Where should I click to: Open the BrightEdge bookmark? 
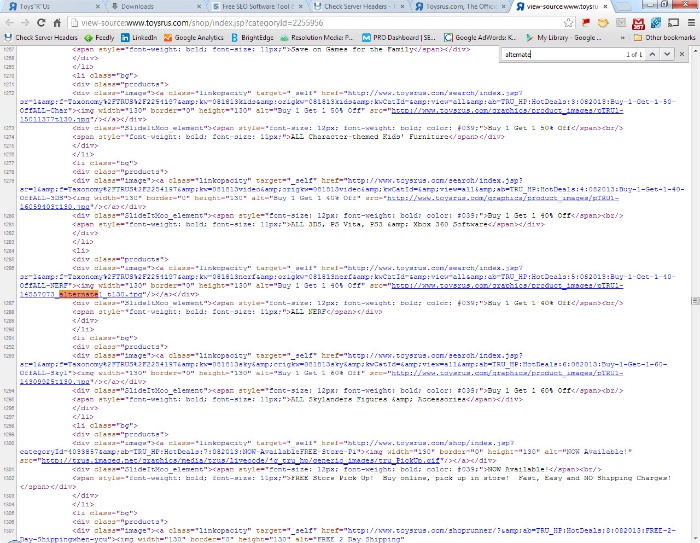(x=257, y=38)
